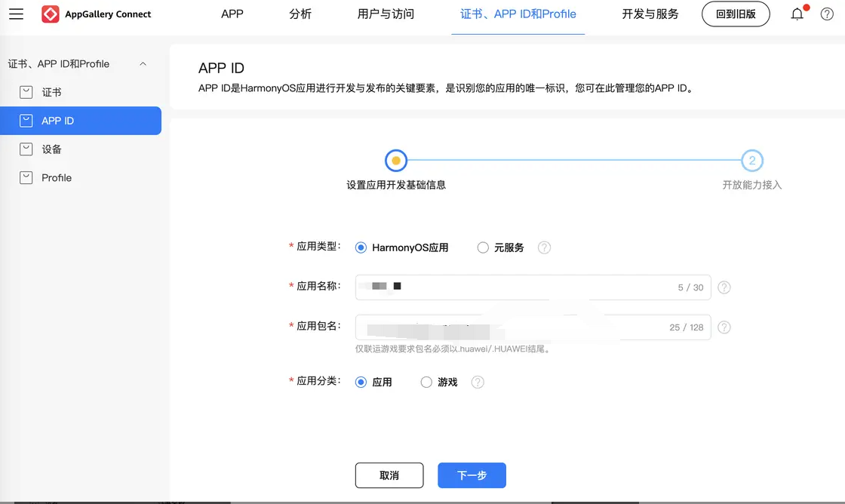Click the help icon beside 游戏 option
This screenshot has height=504, width=845.
pyautogui.click(x=478, y=383)
